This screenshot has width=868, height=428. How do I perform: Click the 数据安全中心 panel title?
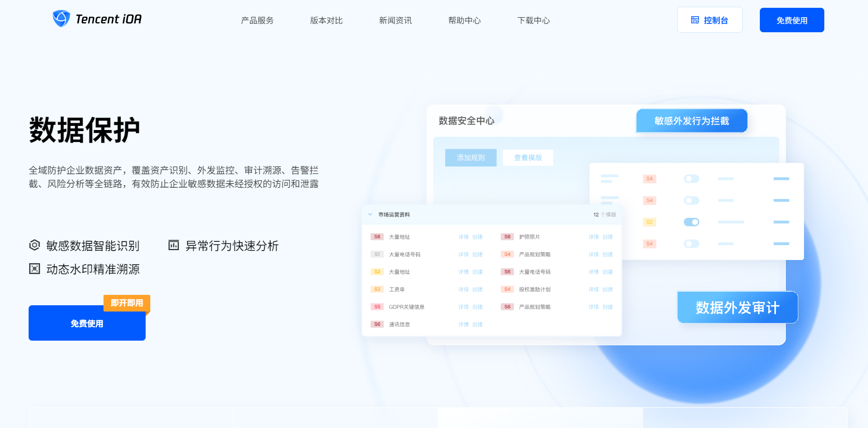tap(467, 121)
